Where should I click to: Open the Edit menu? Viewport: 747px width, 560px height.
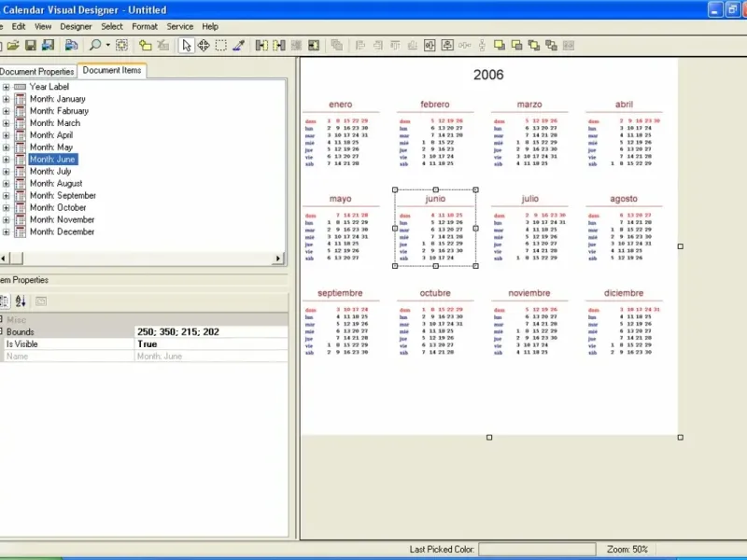pos(19,27)
